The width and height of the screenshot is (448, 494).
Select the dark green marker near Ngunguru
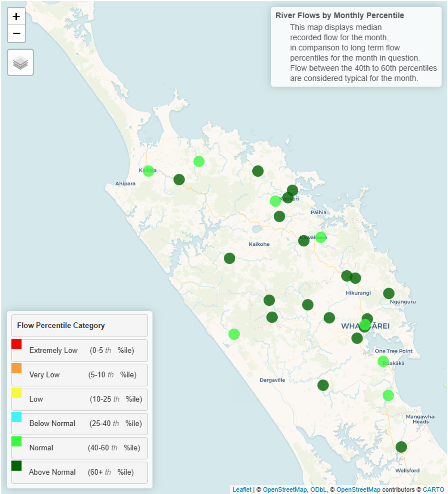click(389, 293)
